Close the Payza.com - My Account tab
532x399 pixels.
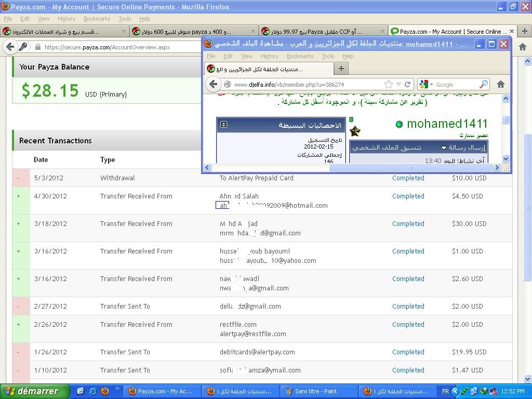tap(511, 31)
